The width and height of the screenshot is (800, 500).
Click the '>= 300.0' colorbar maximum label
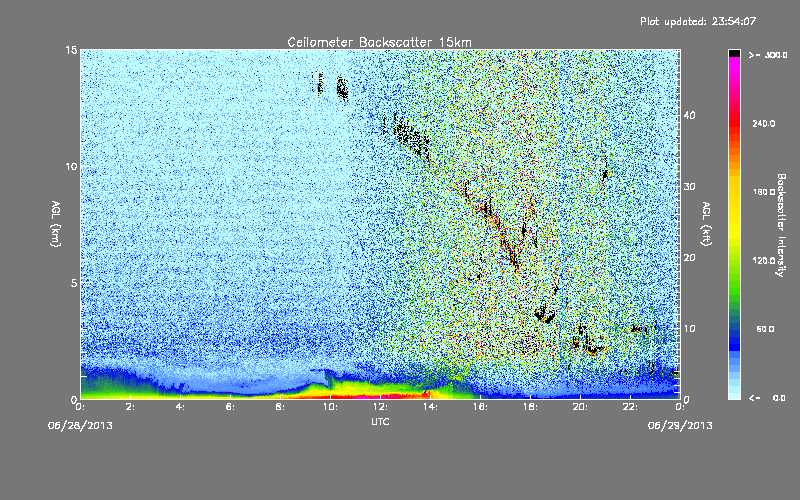click(768, 55)
